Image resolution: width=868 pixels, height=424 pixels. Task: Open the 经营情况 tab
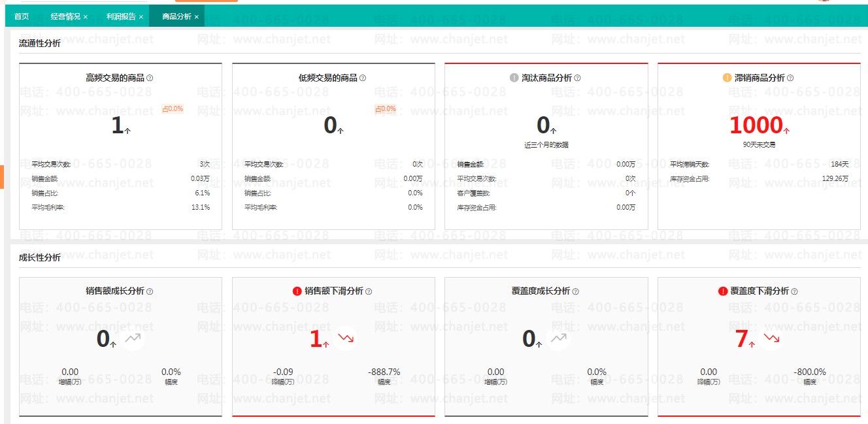pyautogui.click(x=65, y=16)
